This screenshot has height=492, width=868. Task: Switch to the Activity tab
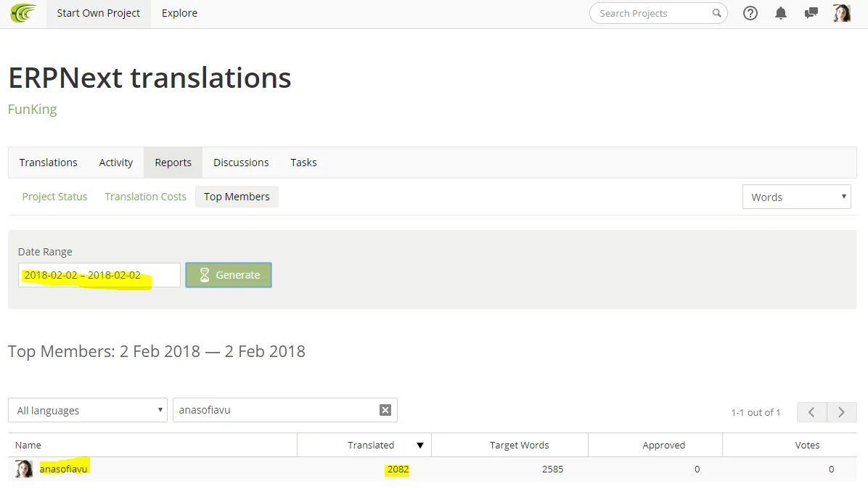click(115, 163)
